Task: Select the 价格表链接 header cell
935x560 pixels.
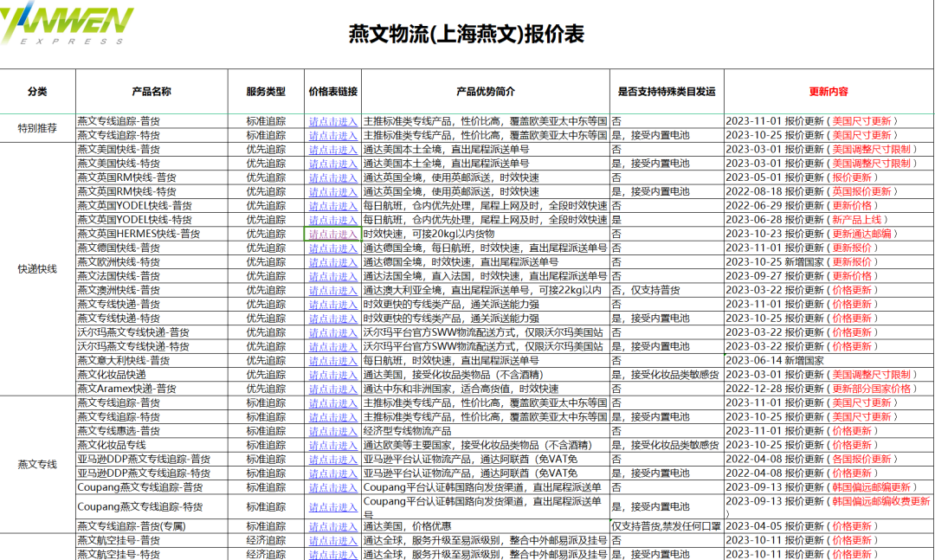Action: tap(332, 91)
